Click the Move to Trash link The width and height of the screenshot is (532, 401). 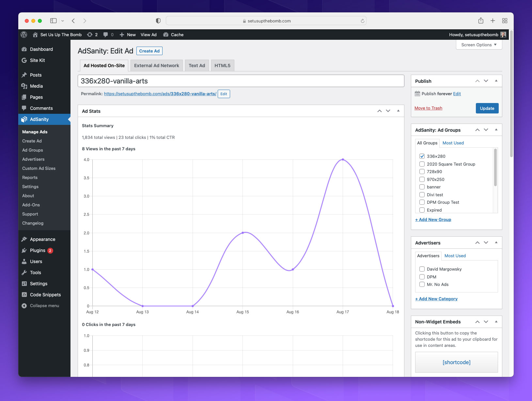click(x=428, y=108)
